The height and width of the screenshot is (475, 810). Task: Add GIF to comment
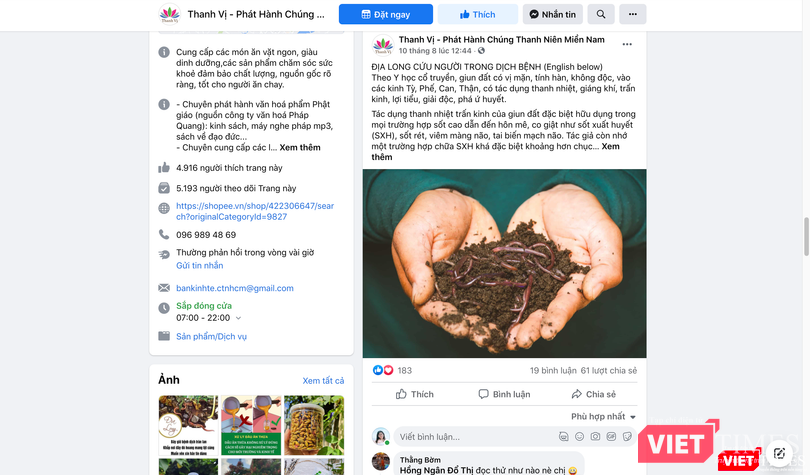[611, 437]
